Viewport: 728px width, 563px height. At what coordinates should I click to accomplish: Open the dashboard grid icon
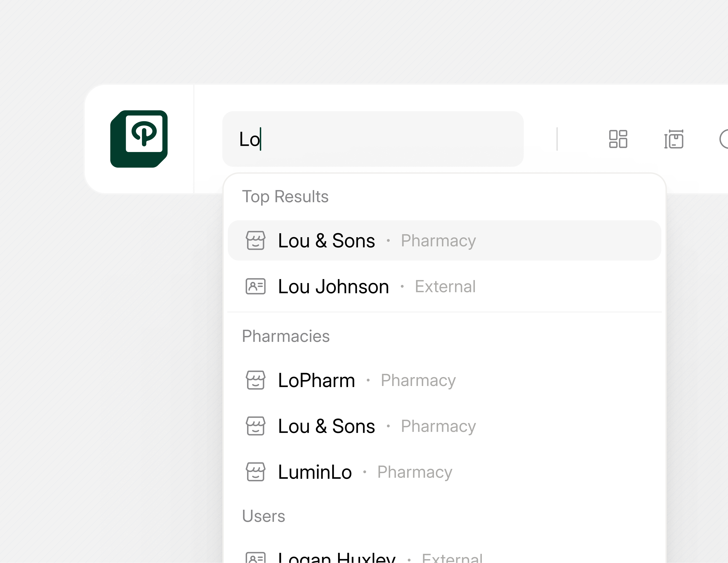point(618,139)
